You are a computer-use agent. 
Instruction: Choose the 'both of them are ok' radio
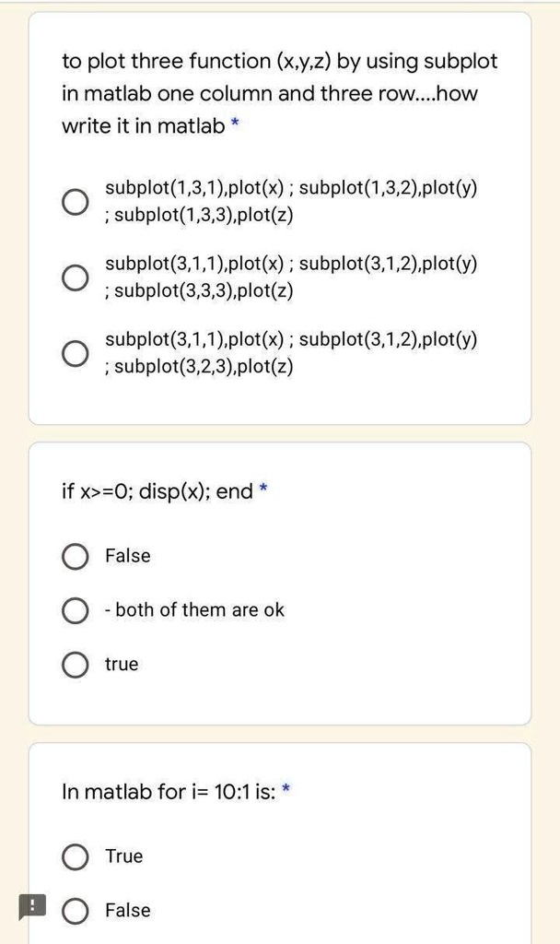pos(76,610)
